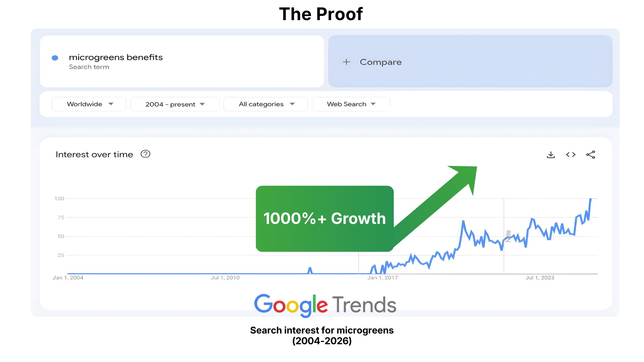Click the chart peak at 100
This screenshot has height=362, width=644.
[x=591, y=199]
